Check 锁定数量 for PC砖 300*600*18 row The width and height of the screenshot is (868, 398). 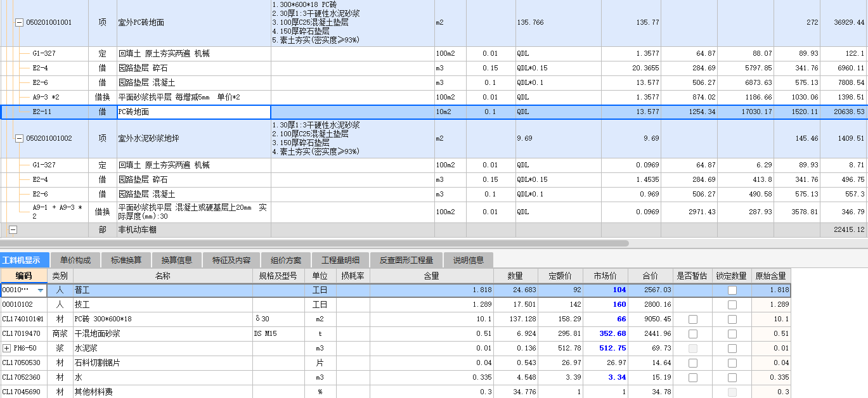732,319
